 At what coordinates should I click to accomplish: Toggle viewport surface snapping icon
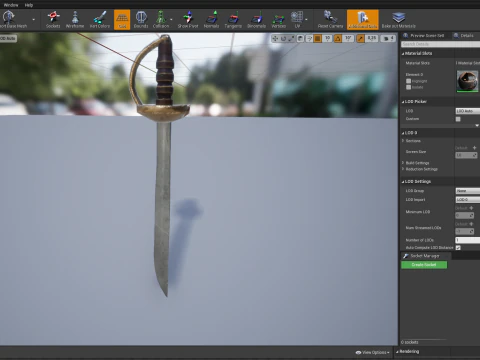309,39
